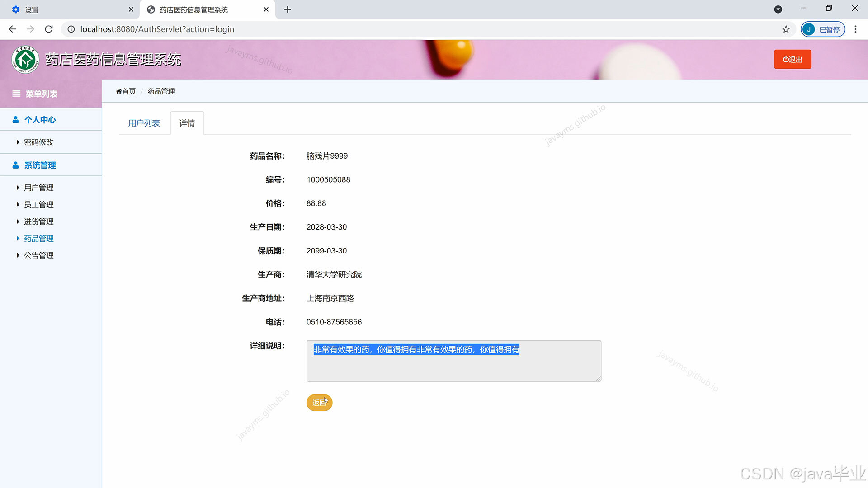Open 进货管理 in sidebar
The height and width of the screenshot is (488, 868).
(x=38, y=221)
